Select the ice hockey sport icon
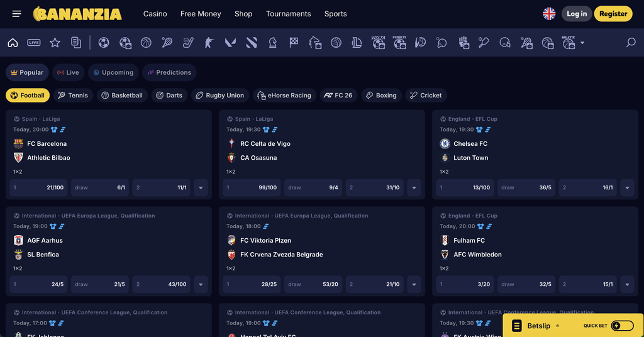The height and width of the screenshot is (337, 644). pyautogui.click(x=188, y=43)
